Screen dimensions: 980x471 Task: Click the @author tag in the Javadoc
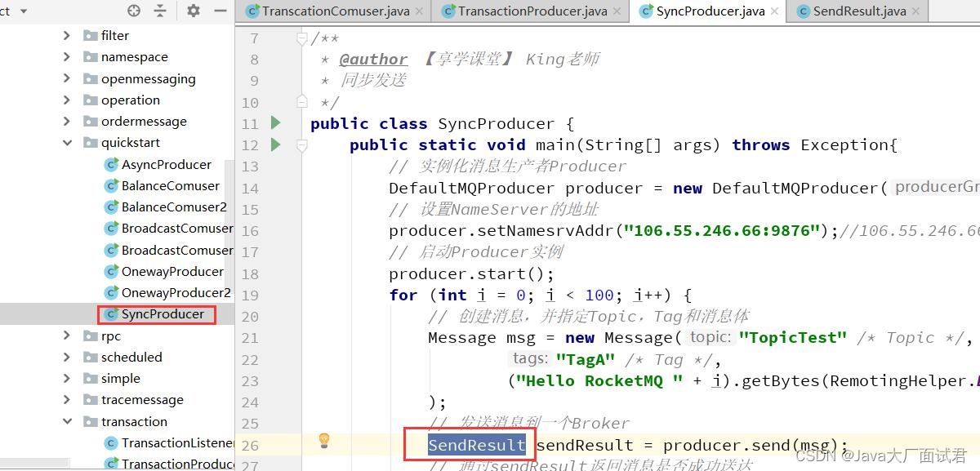click(x=373, y=59)
